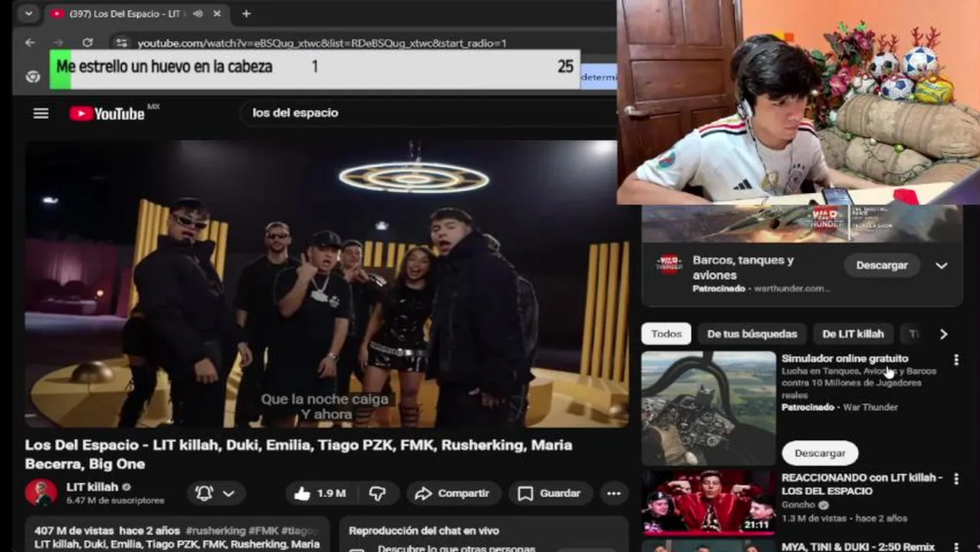Image resolution: width=980 pixels, height=552 pixels.
Task: Click '6.47 M de suscriptores' text
Action: pos(115,501)
